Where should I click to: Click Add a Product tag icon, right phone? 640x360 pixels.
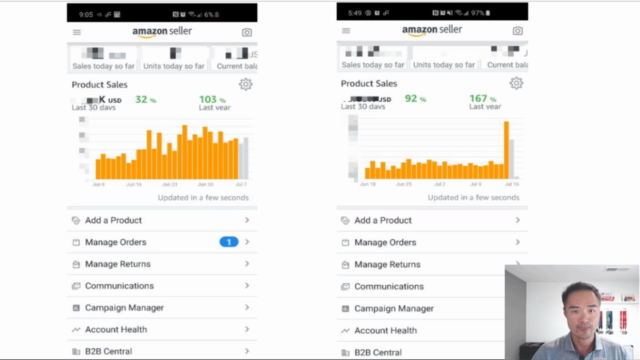coord(345,220)
